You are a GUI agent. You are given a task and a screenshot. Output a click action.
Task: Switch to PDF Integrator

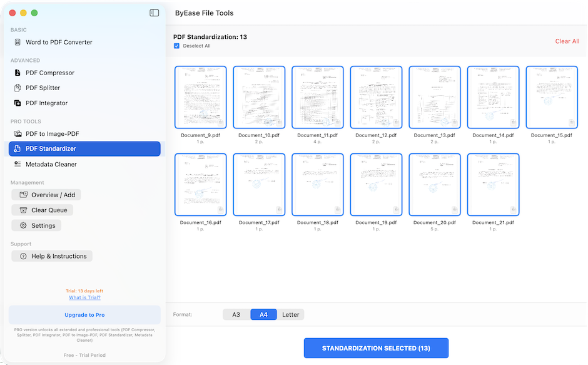[x=84, y=103]
